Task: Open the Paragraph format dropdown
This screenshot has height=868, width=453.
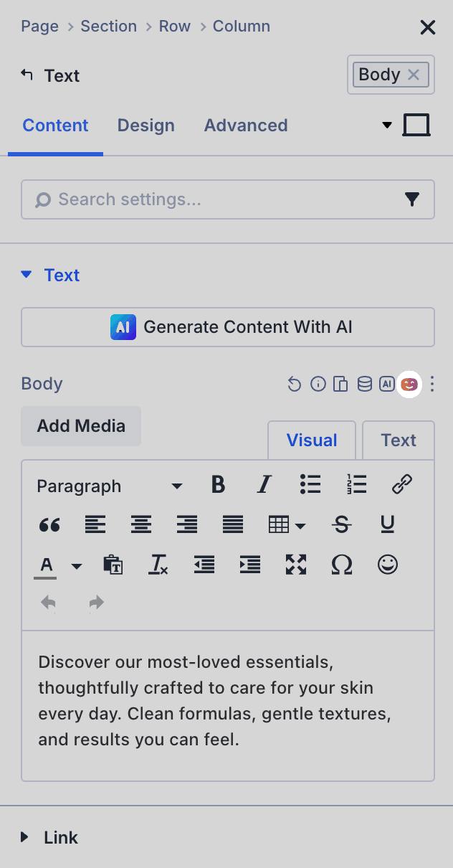Action: [x=109, y=486]
